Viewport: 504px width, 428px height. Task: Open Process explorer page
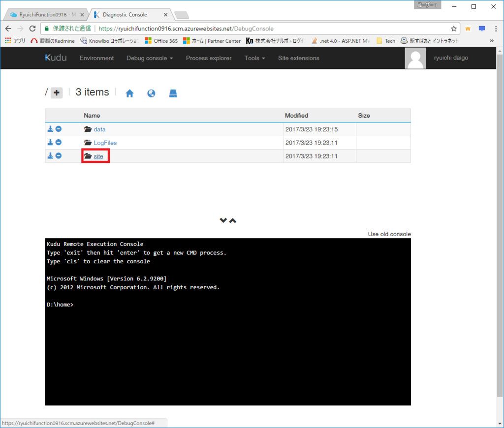[x=209, y=58]
